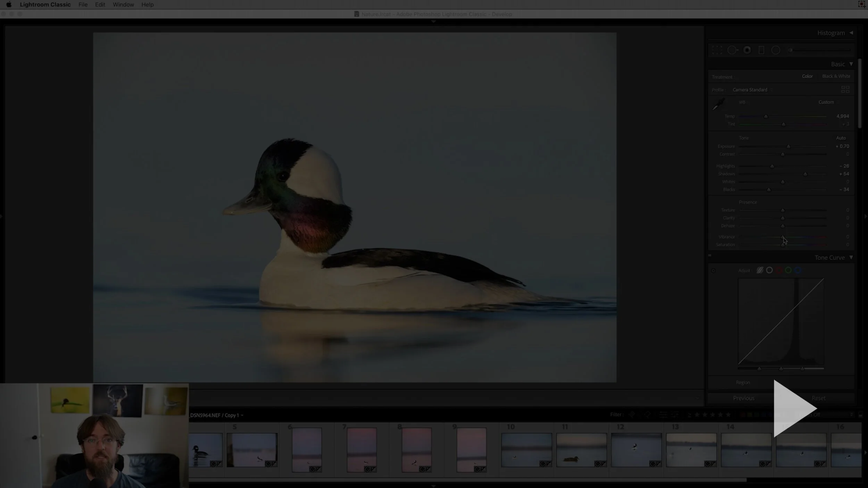Image resolution: width=868 pixels, height=488 pixels.
Task: Select the Radial Filter tool
Action: pyautogui.click(x=776, y=50)
